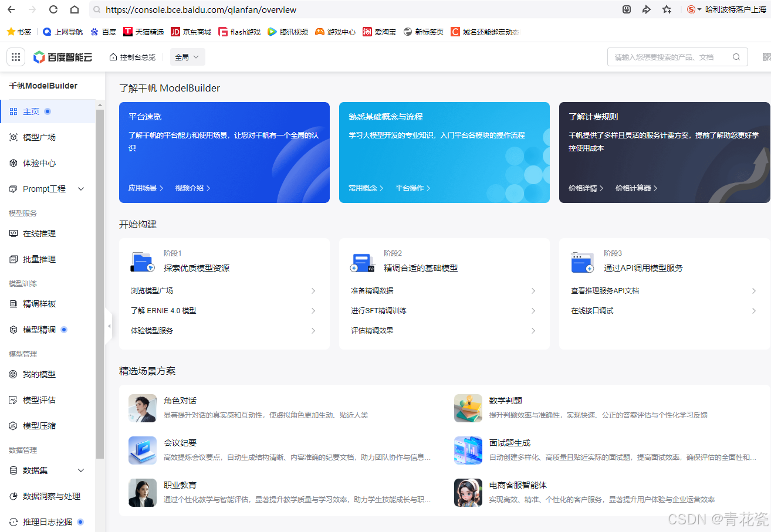Expand Prompt工程 submenu chevron

point(81,189)
